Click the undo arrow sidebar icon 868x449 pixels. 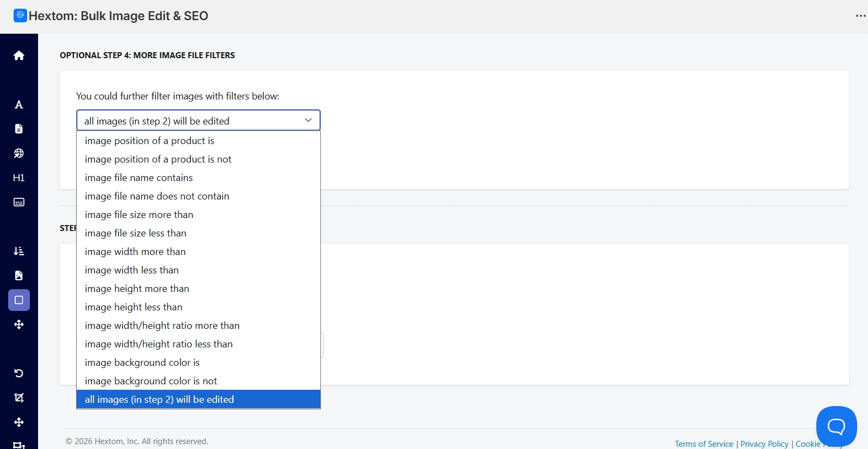pos(19,373)
